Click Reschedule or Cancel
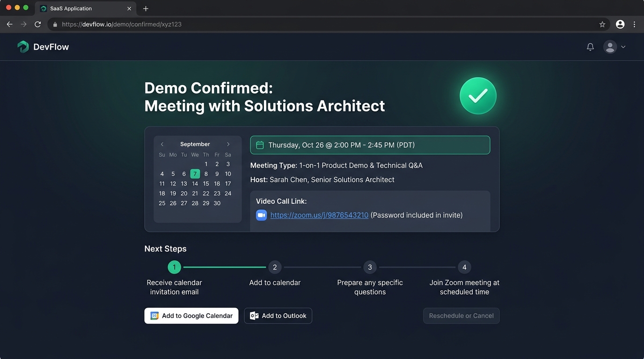 pos(461,316)
